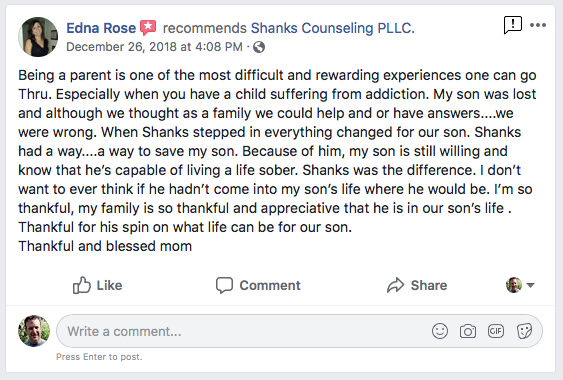Click the report feedback exclamation icon
The width and height of the screenshot is (563, 380).
click(513, 25)
